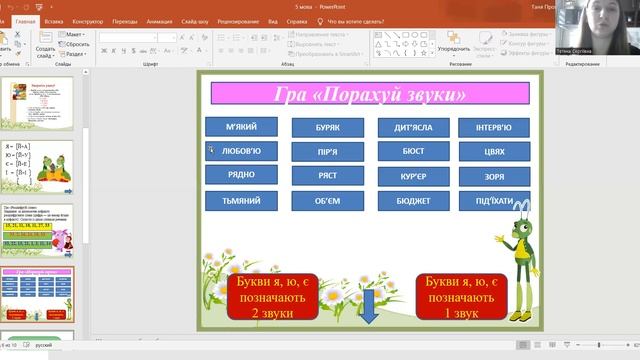The width and height of the screenshot is (640, 360).
Task: Click the БЮДЖЕТ word button on slide
Action: pyautogui.click(x=413, y=201)
